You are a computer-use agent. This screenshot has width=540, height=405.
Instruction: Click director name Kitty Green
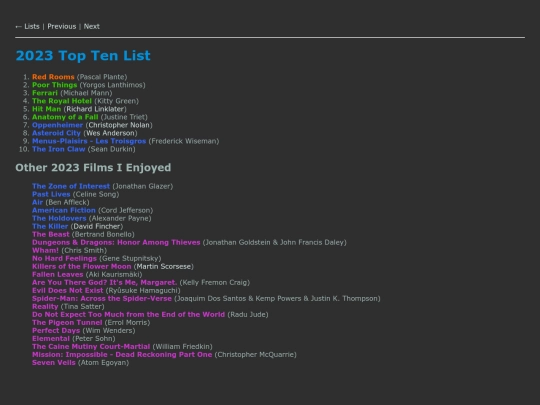(x=116, y=101)
